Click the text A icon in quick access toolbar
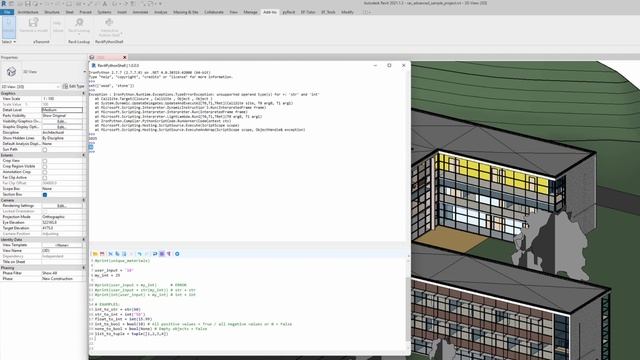The width and height of the screenshot is (640, 360). point(105,4)
